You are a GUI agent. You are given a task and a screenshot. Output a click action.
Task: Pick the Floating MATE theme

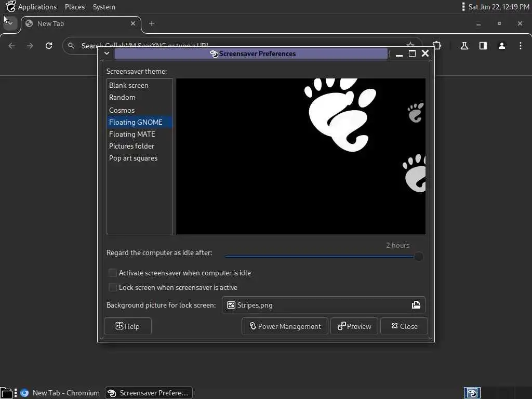[x=139, y=134]
